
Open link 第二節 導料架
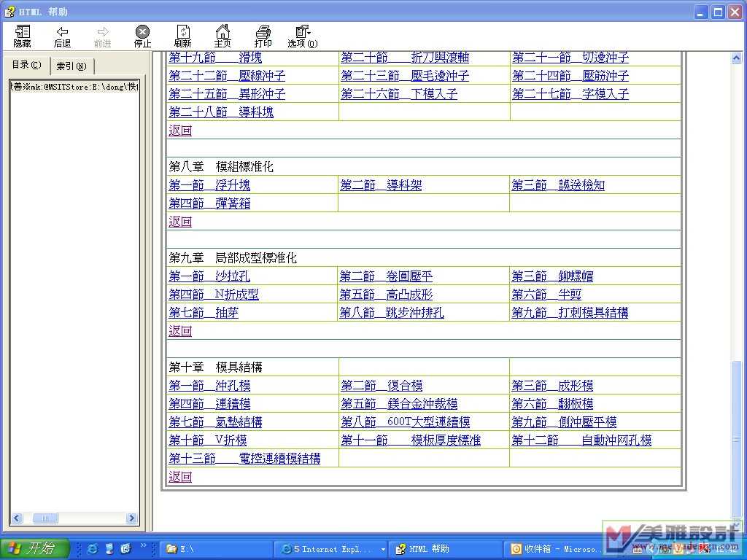click(x=381, y=185)
